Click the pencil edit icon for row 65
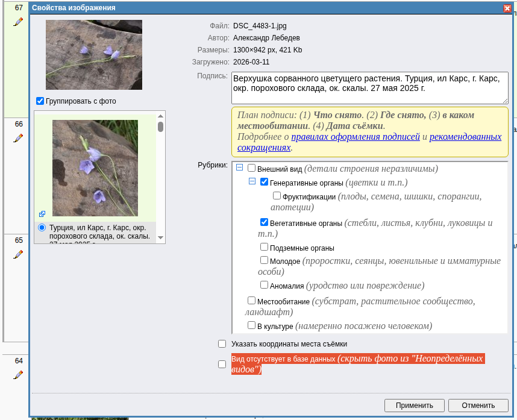The width and height of the screenshot is (517, 420). click(x=18, y=254)
